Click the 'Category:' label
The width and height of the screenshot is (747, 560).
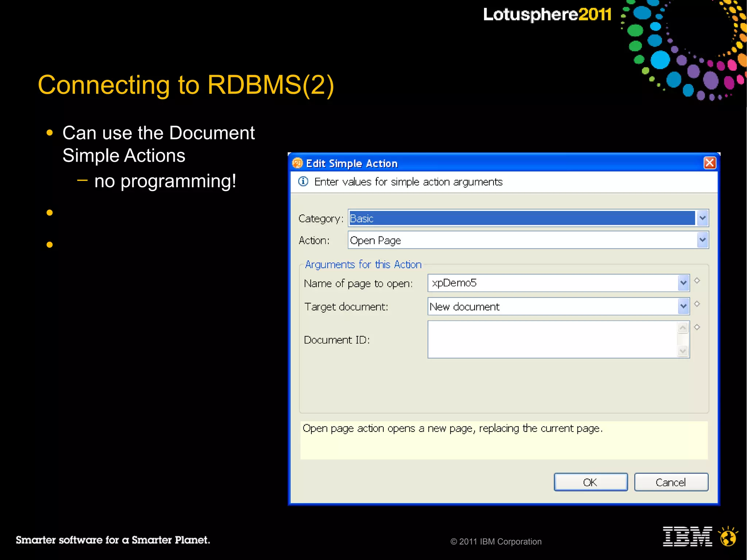[x=321, y=219]
